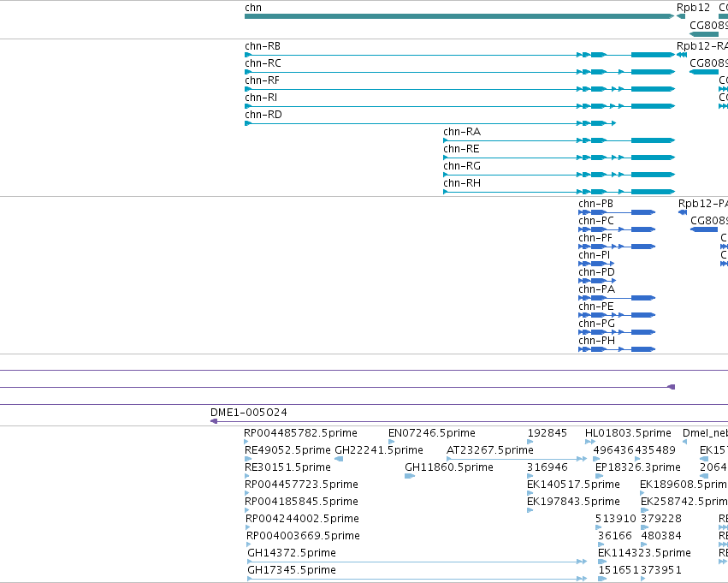The width and height of the screenshot is (728, 583).
Task: Click the chn-RF transcript label
Action: tap(262, 80)
